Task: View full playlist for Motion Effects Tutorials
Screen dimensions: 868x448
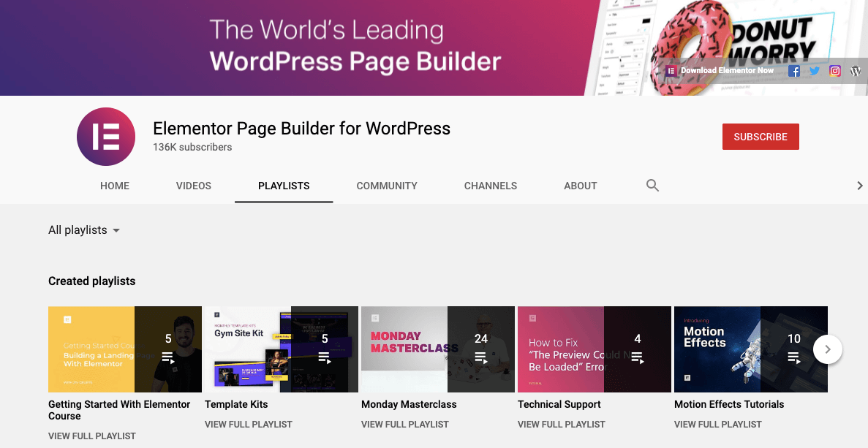Action: (x=718, y=424)
